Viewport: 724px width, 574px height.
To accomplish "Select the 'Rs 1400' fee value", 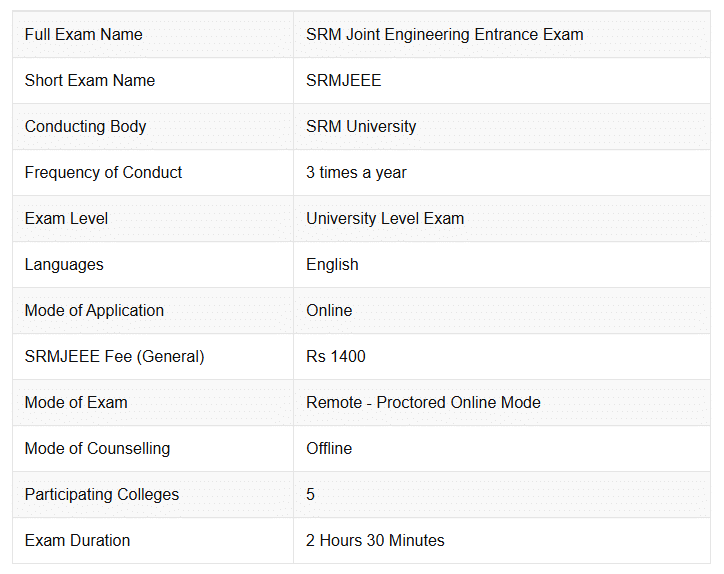I will [x=336, y=356].
